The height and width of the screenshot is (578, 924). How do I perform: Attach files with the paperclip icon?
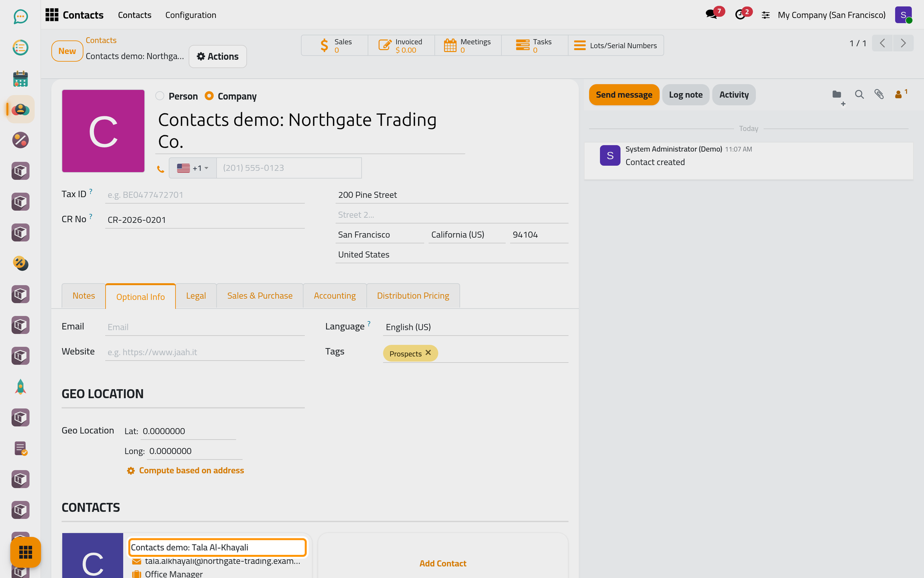[879, 94]
